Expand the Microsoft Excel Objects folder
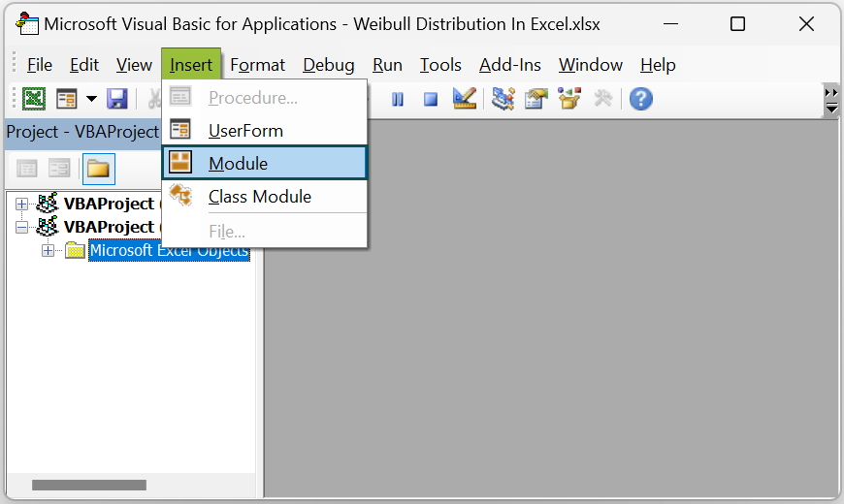 [x=48, y=251]
